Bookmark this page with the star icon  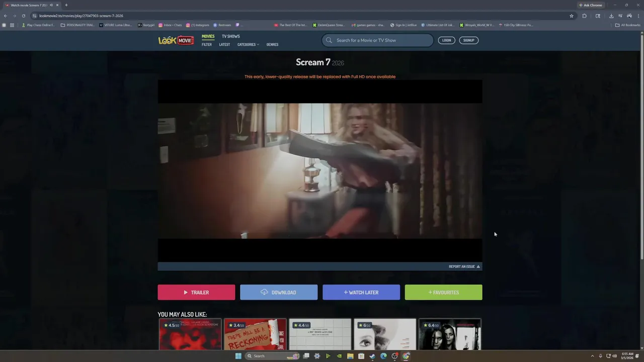572,16
